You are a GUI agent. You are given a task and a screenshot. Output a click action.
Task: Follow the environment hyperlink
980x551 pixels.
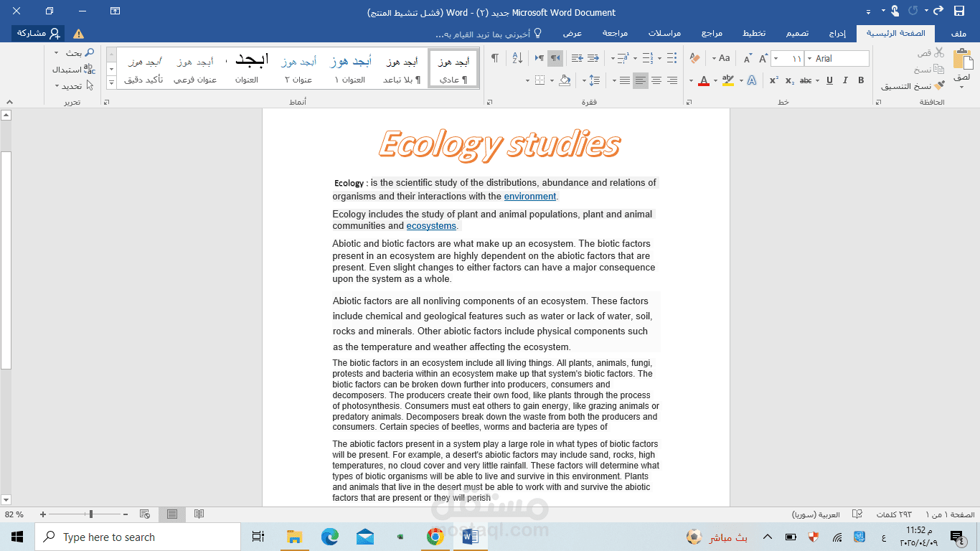[x=530, y=196]
